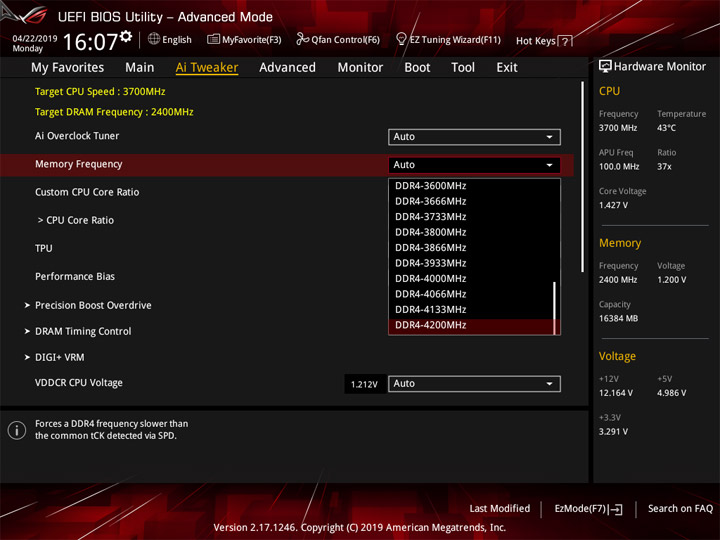The height and width of the screenshot is (540, 720).
Task: Click the 1.212V voltage readout
Action: coord(364,384)
